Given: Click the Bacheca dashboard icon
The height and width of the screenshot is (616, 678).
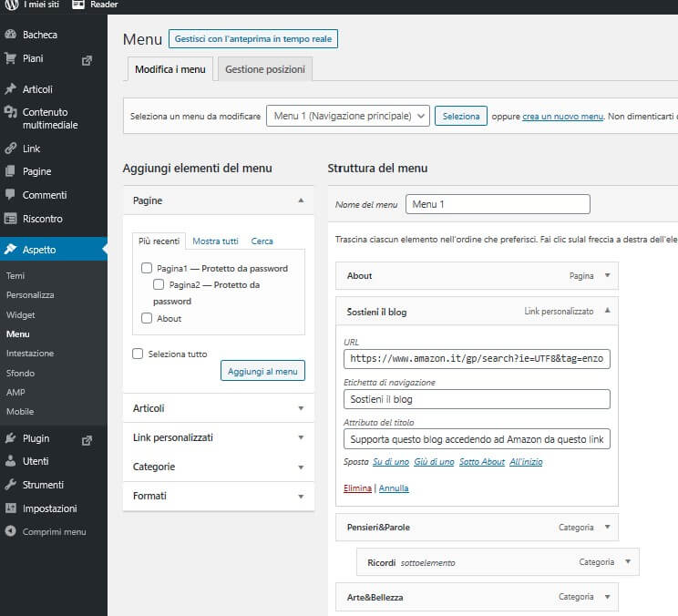Looking at the screenshot, I should click(x=10, y=35).
